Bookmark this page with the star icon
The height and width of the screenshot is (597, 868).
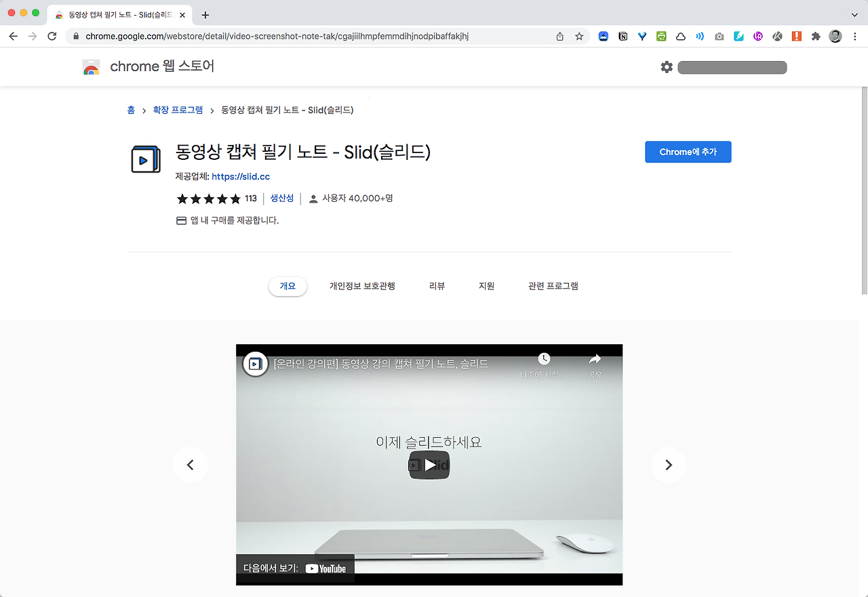click(x=579, y=37)
